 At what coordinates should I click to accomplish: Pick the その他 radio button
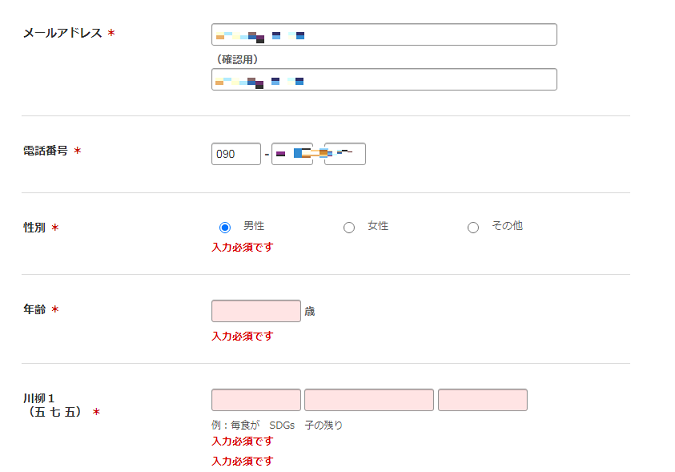[473, 227]
